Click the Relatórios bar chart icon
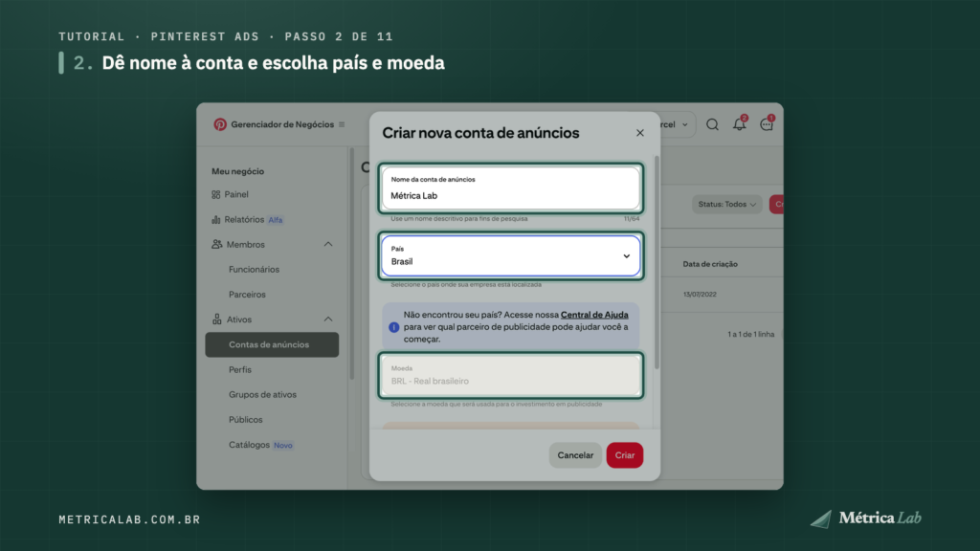 coord(216,219)
